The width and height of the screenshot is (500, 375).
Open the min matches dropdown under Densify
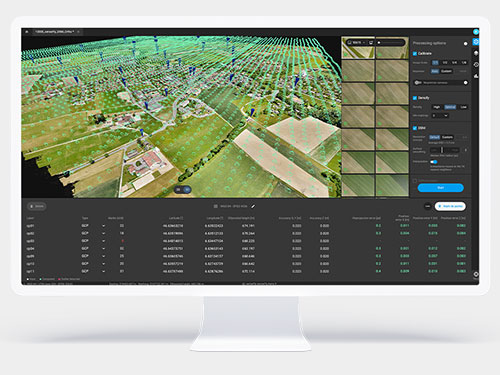(440, 116)
